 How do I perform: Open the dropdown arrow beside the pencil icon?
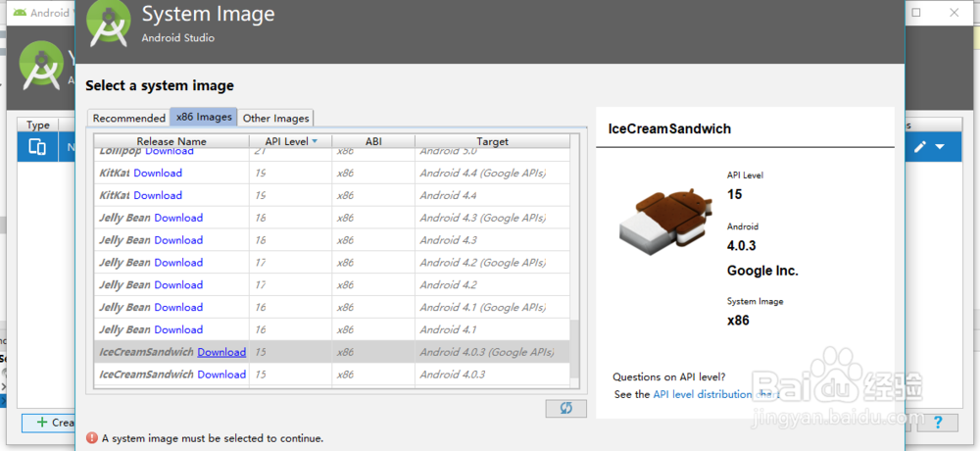coord(940,148)
